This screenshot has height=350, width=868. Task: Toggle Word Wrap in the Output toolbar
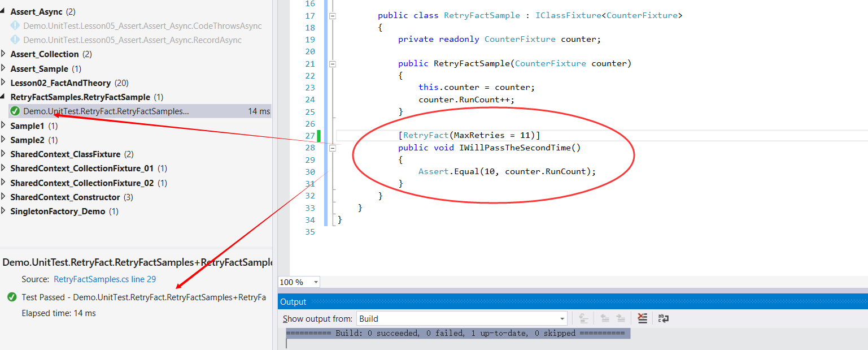coord(664,318)
